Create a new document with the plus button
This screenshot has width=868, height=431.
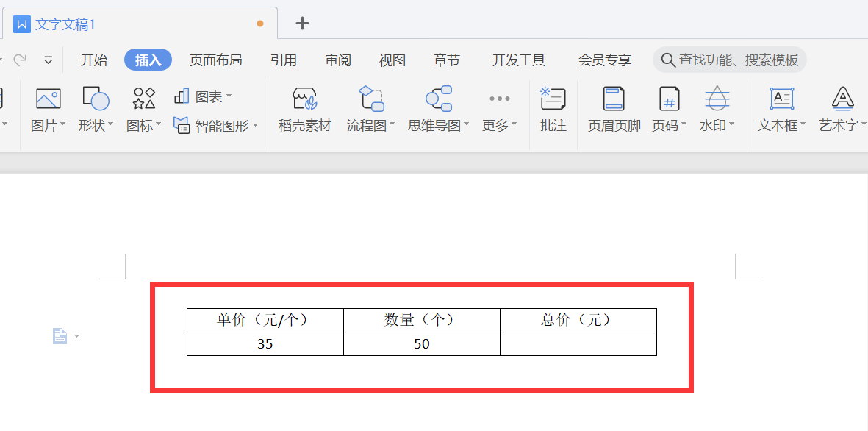click(x=301, y=24)
